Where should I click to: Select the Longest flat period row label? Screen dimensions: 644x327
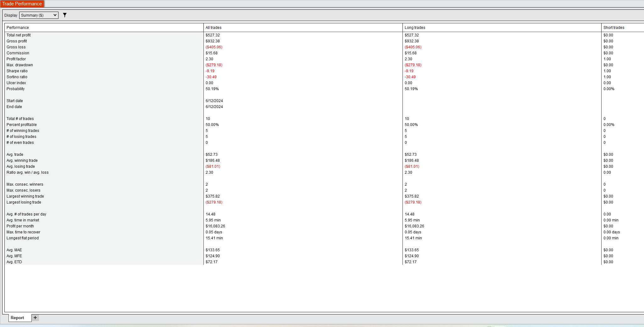coord(23,238)
